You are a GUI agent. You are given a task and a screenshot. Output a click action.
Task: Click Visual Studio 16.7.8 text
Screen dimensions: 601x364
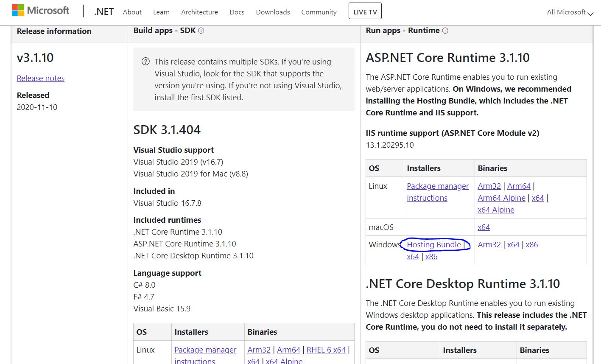tap(168, 203)
